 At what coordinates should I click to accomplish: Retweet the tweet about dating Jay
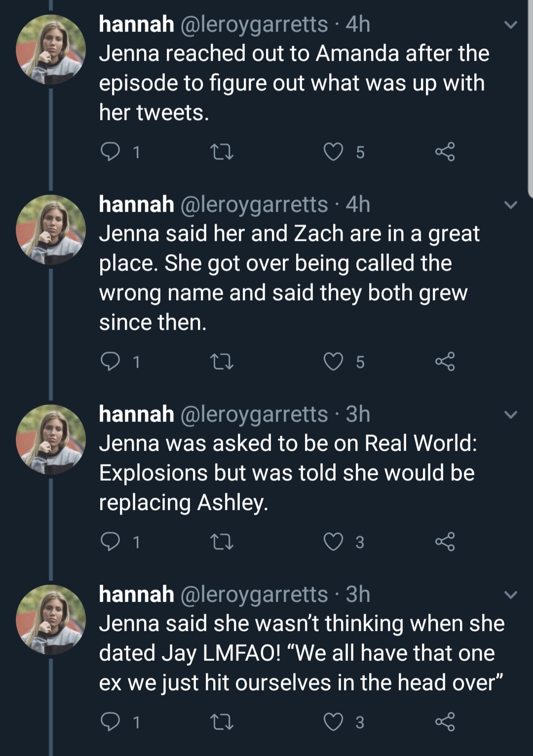point(222,722)
